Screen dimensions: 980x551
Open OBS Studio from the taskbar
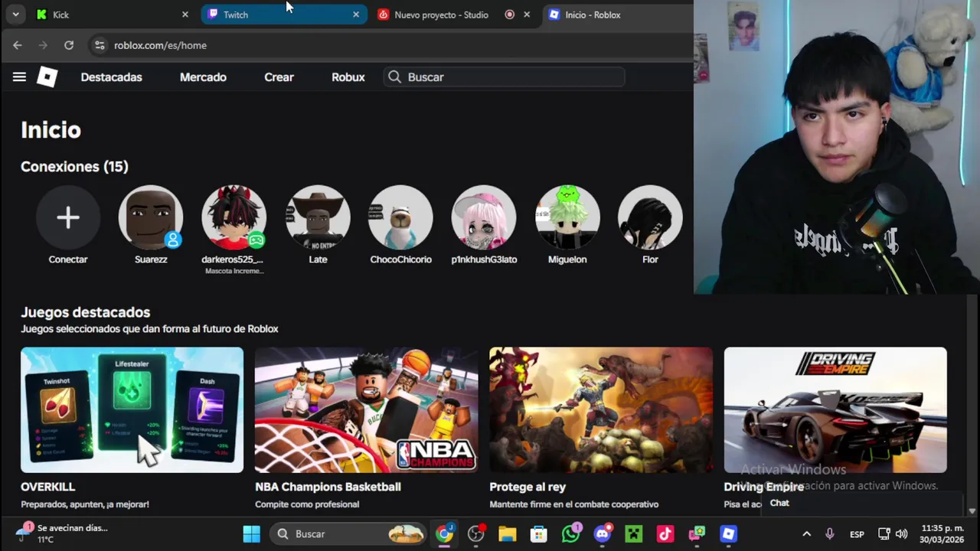pyautogui.click(x=476, y=534)
